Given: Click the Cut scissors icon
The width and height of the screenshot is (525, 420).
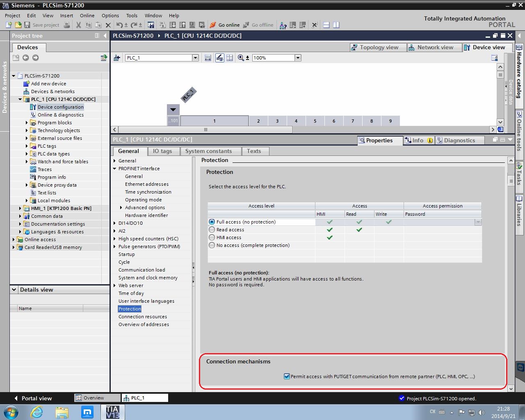Looking at the screenshot, I should (78, 25).
